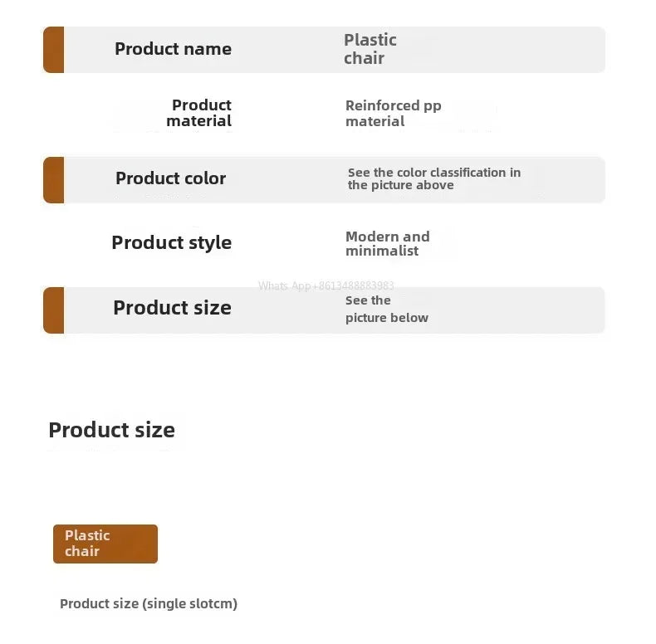The image size is (656, 644).
Task: Click the "Product size (single slotcm)" caption
Action: (149, 604)
